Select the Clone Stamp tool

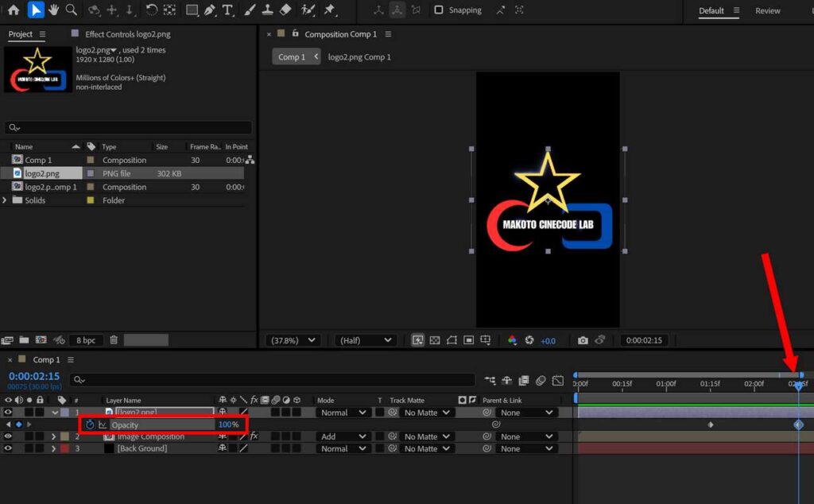click(267, 10)
